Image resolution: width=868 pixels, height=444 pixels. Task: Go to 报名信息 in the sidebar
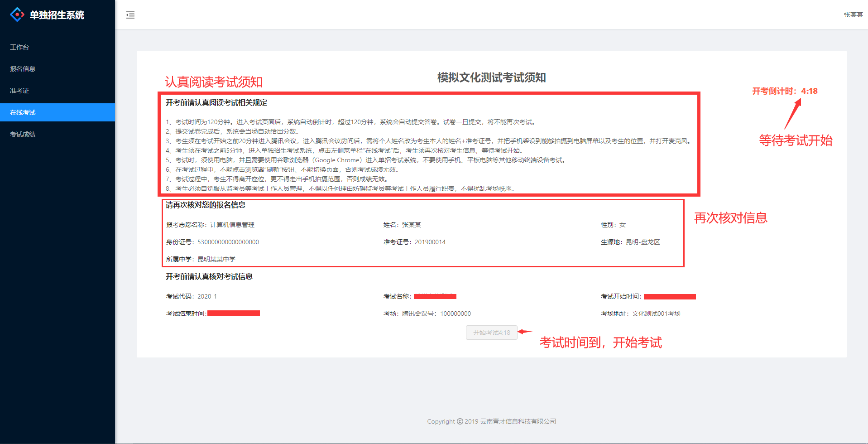(x=23, y=69)
